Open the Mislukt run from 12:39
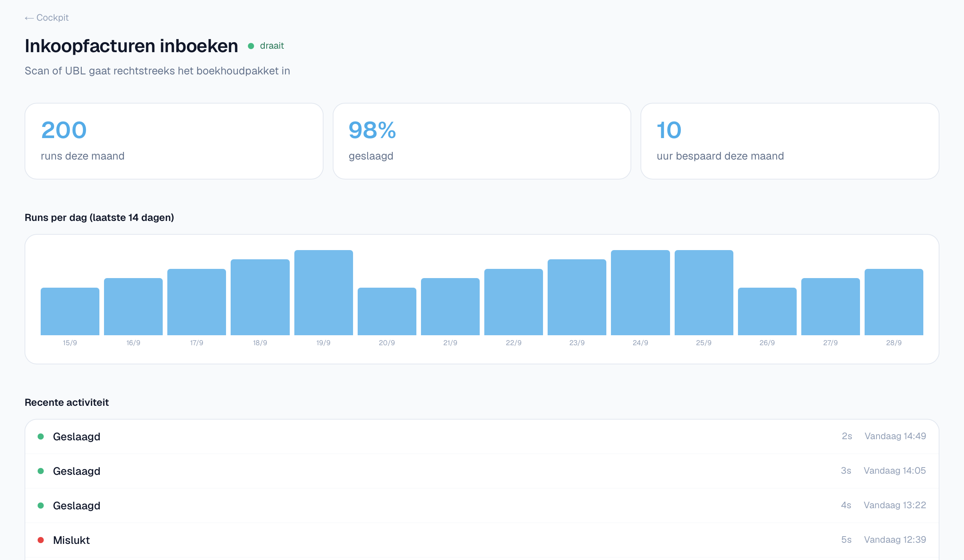 (482, 540)
